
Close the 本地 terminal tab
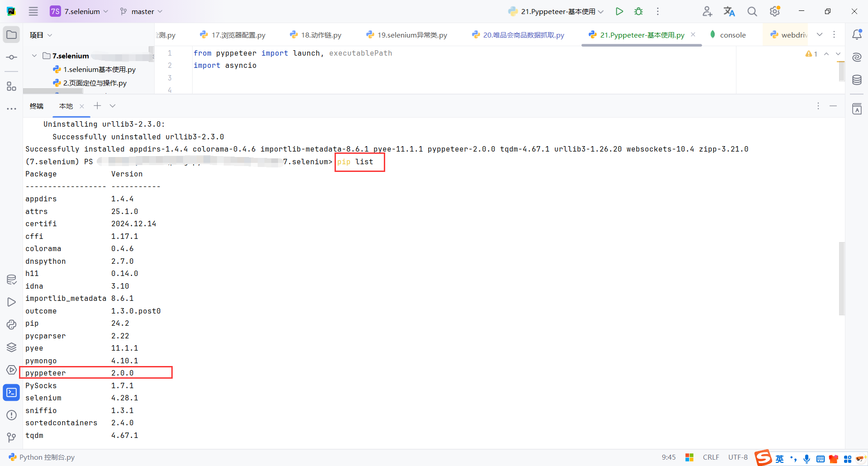[x=82, y=106]
